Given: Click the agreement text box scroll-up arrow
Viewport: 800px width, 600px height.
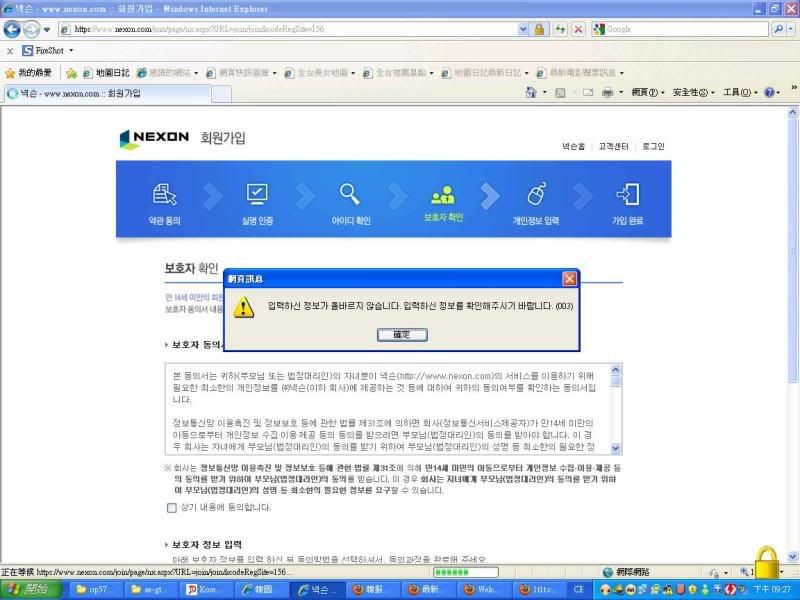Looking at the screenshot, I should (615, 369).
